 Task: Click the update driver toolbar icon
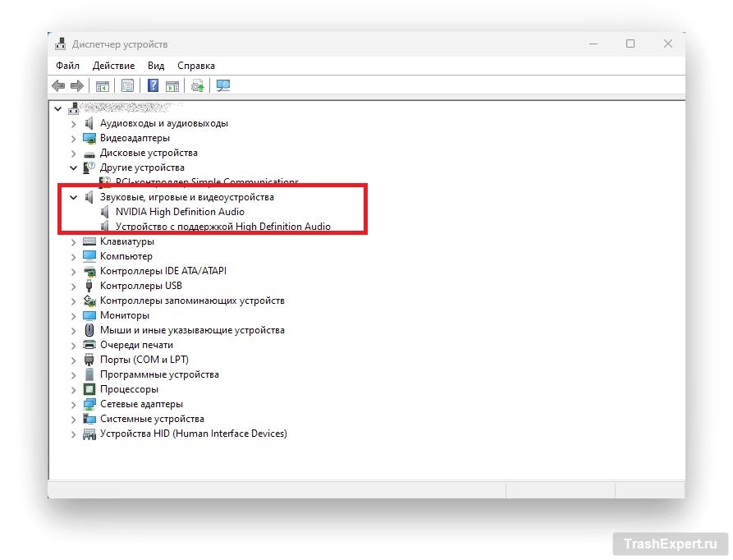(197, 86)
